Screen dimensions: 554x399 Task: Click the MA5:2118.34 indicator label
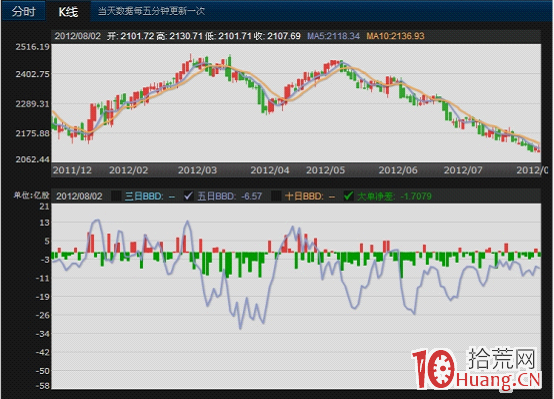333,36
